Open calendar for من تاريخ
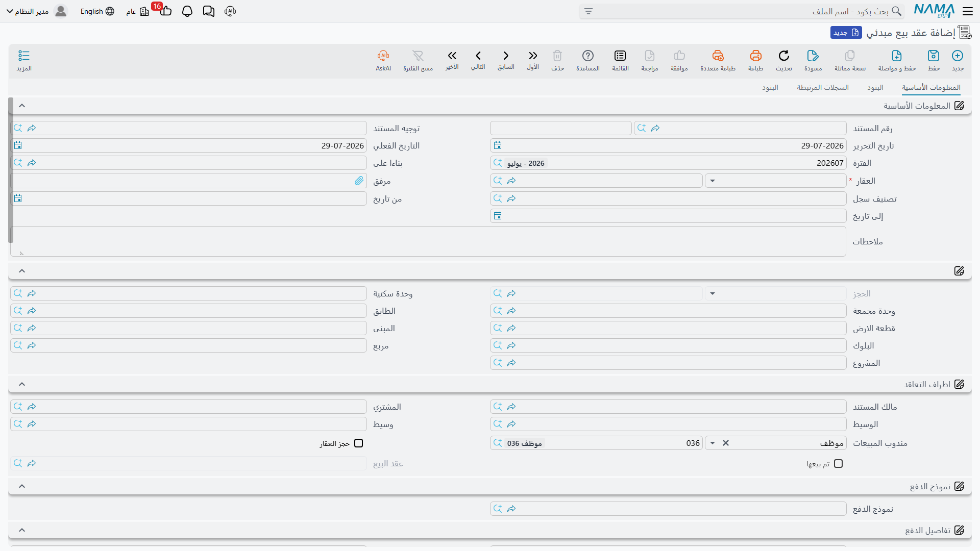Image resolution: width=980 pixels, height=551 pixels. point(18,198)
